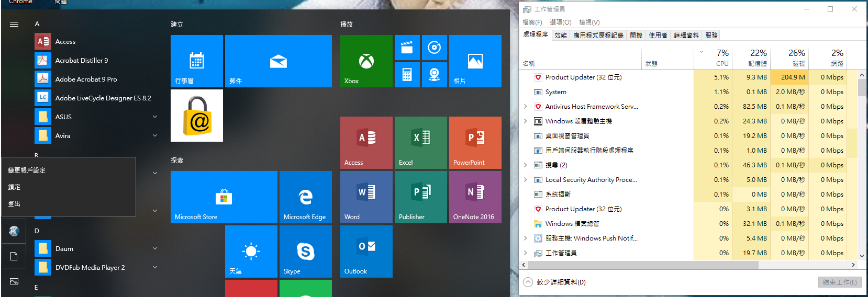The width and height of the screenshot is (868, 297).
Task: Open the yellow padlock @ tile
Action: click(197, 116)
